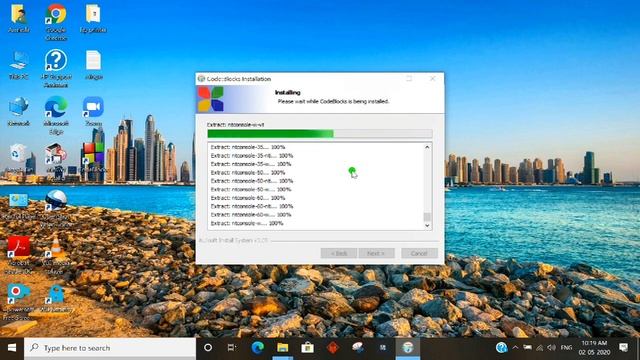Viewport: 640px width, 360px height.
Task: Select the log line "Extract: ntconsole-60-nit"
Action: click(x=252, y=206)
